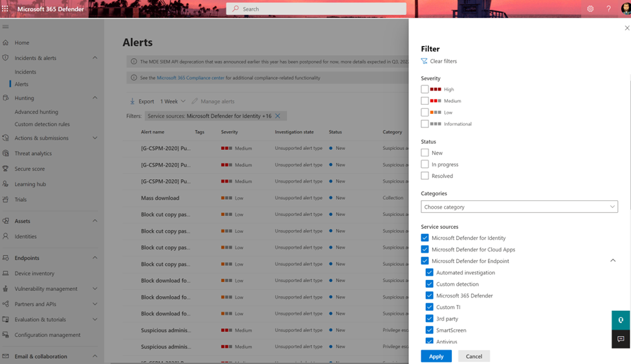Click the Actions & submissions icon
The width and height of the screenshot is (631, 364).
click(5, 138)
